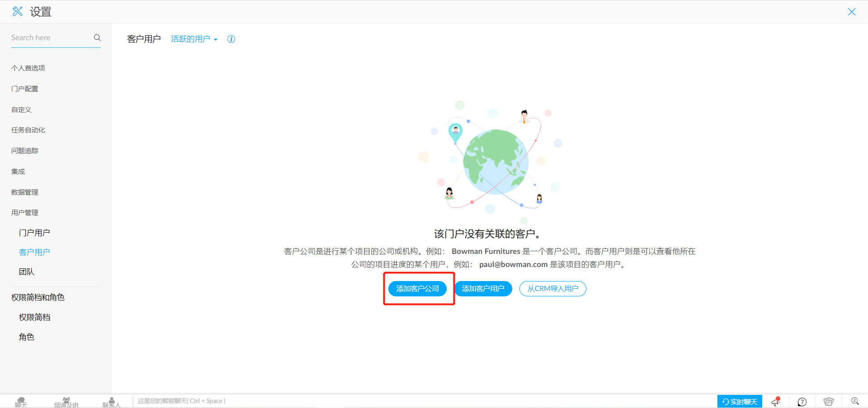Click 从CRM导入用户 button
Image resolution: width=868 pixels, height=408 pixels.
pos(552,289)
